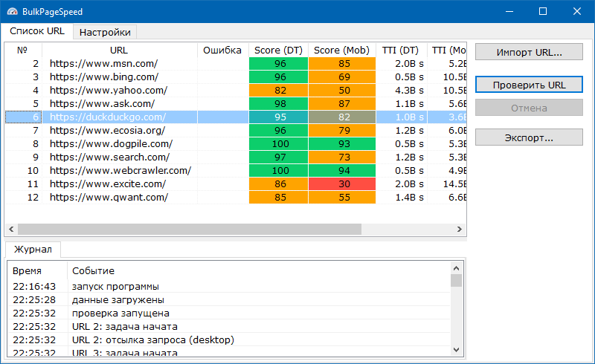Click the Импорт URL... button
This screenshot has height=364, width=595.
coord(529,52)
